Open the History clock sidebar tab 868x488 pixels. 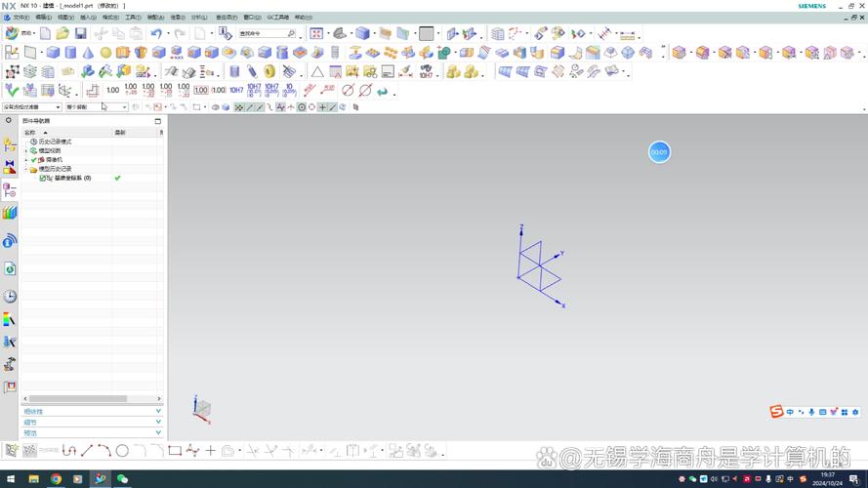pyautogui.click(x=10, y=297)
